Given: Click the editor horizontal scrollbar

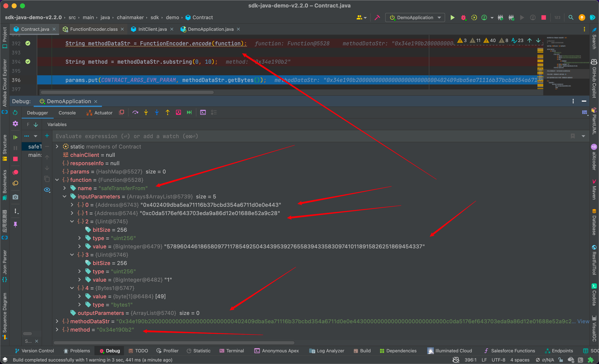Looking at the screenshot, I should (x=127, y=92).
